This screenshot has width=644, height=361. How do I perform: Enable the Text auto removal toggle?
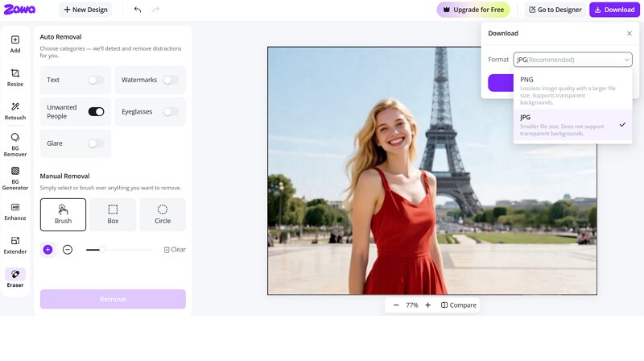click(x=96, y=80)
